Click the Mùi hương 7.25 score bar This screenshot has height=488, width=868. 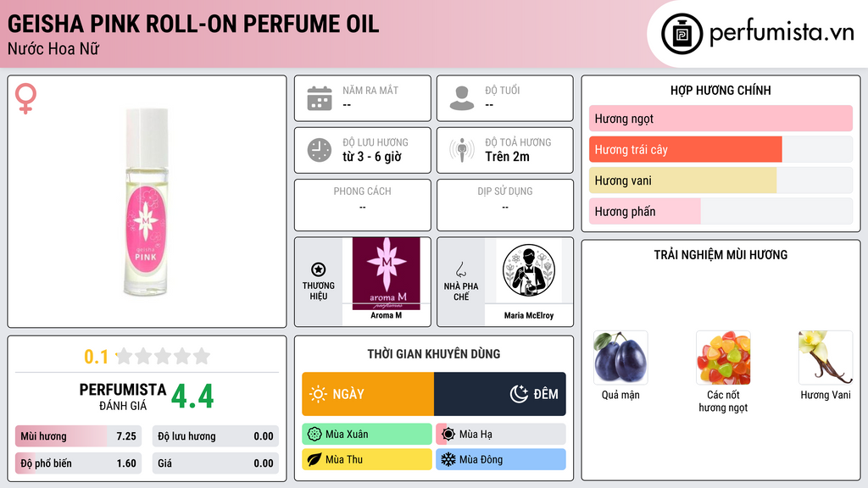pyautogui.click(x=78, y=436)
